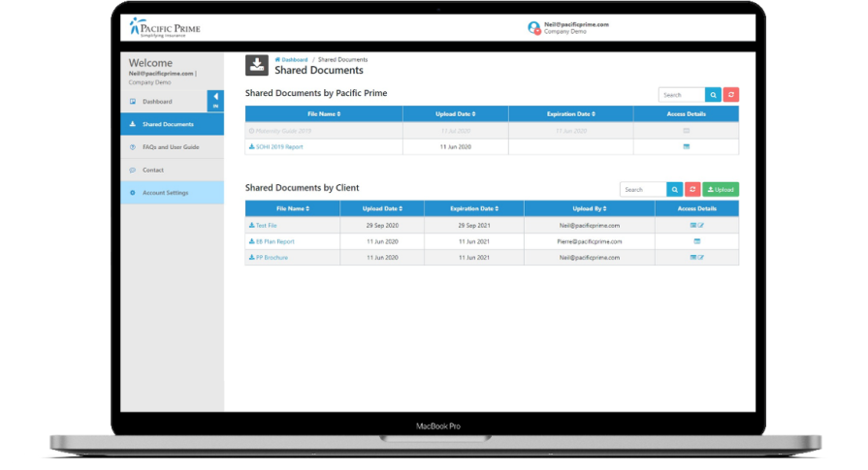The image size is (868, 470).
Task: Sort Client table by Upload By column
Action: [x=589, y=208]
